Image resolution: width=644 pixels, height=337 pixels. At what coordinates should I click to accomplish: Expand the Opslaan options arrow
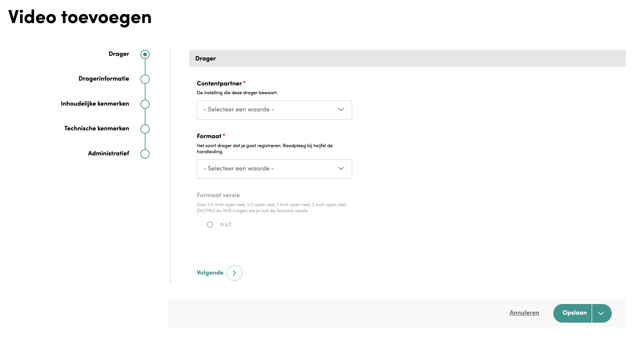click(602, 313)
